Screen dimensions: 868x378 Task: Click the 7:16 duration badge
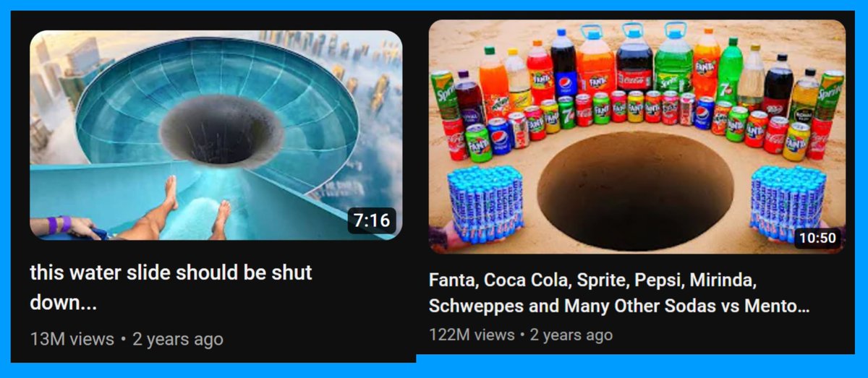pos(372,220)
